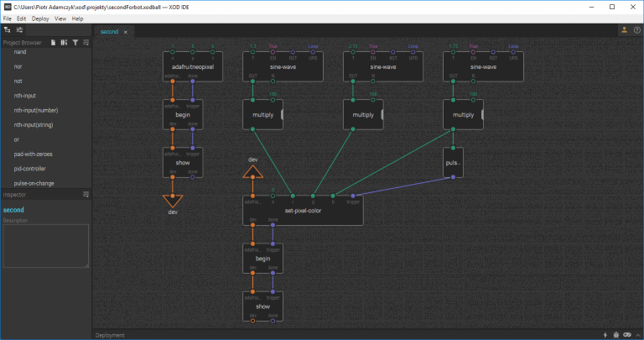Viewport: 644px width, 340px height.
Task: Click the add library icon
Action: [64, 41]
